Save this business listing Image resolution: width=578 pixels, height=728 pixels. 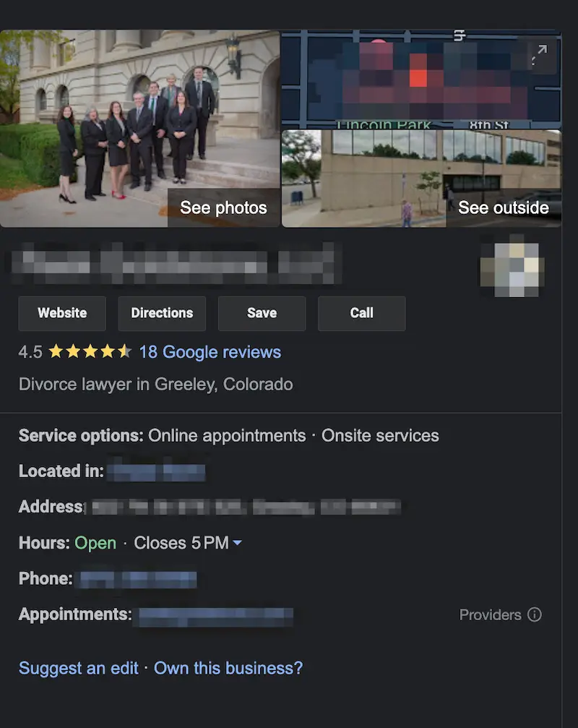[x=262, y=313]
